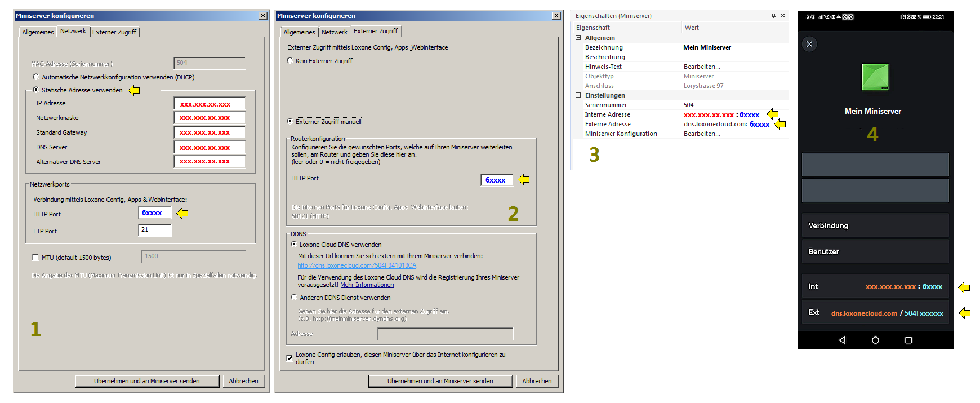Screen dimensions: 980x403
Task: Open Externer Zugriff tab in the dialog with Netzwerkports
Action: tap(114, 32)
